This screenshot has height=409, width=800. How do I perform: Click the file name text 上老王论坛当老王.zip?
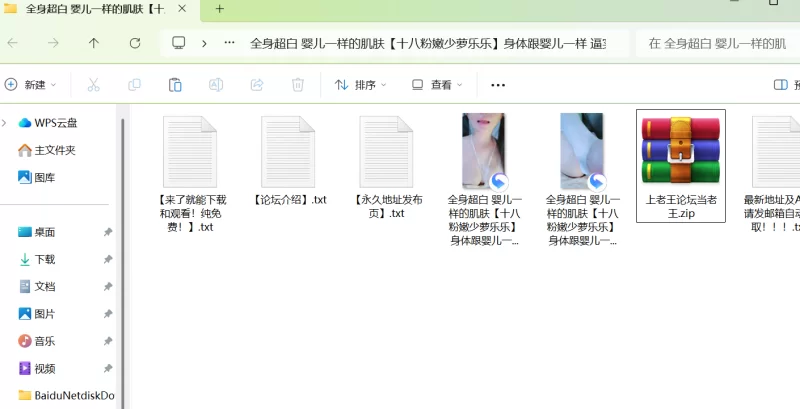point(681,207)
